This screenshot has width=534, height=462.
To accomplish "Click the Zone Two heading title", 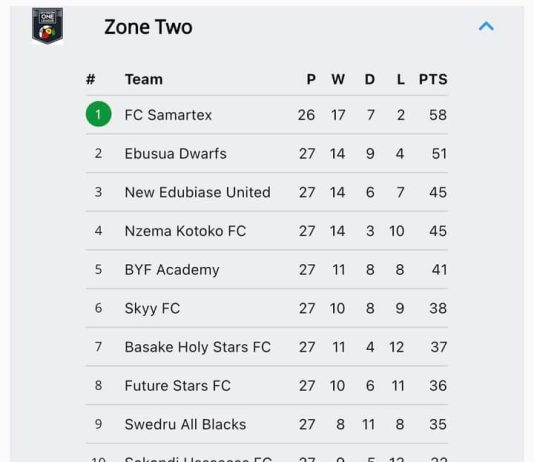I will 148,27.
